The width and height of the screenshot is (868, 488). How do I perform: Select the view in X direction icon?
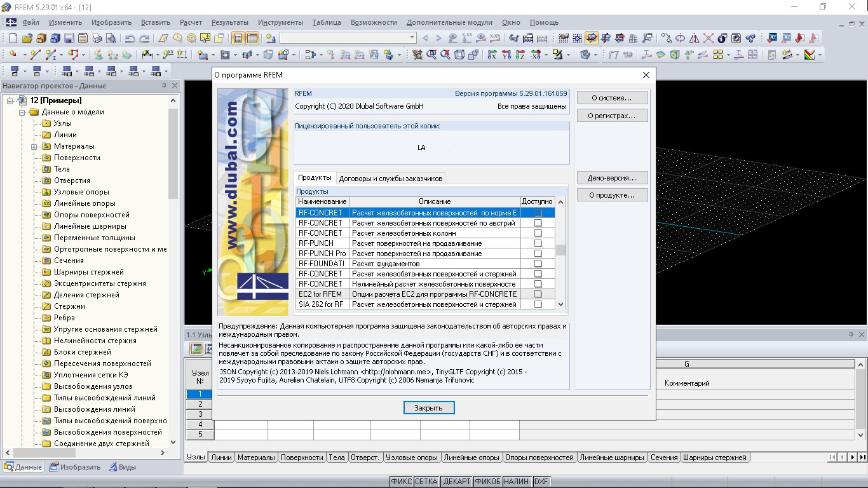pos(492,55)
